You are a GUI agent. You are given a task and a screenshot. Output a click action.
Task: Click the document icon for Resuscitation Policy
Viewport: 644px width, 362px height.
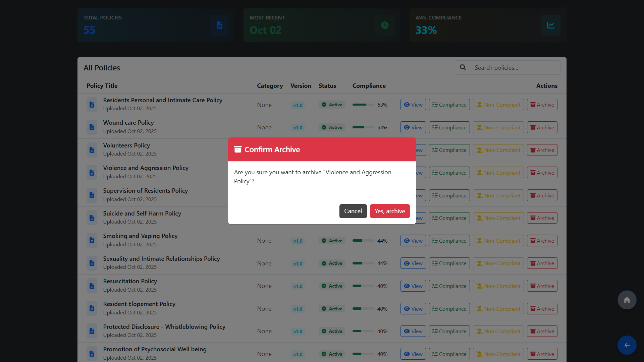click(x=92, y=286)
